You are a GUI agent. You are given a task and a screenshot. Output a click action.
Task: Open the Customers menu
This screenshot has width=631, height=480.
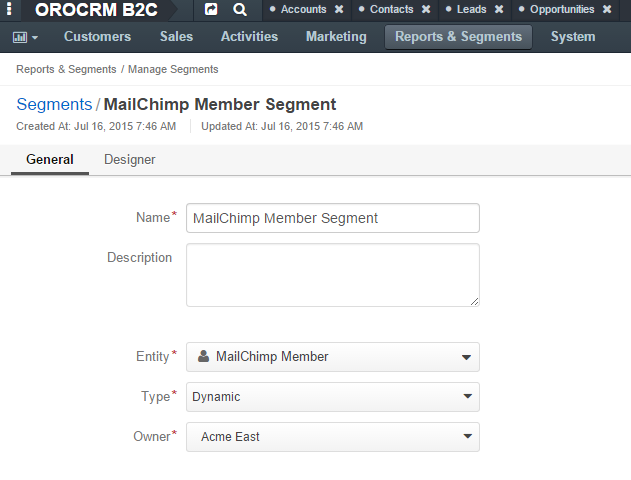(x=97, y=37)
